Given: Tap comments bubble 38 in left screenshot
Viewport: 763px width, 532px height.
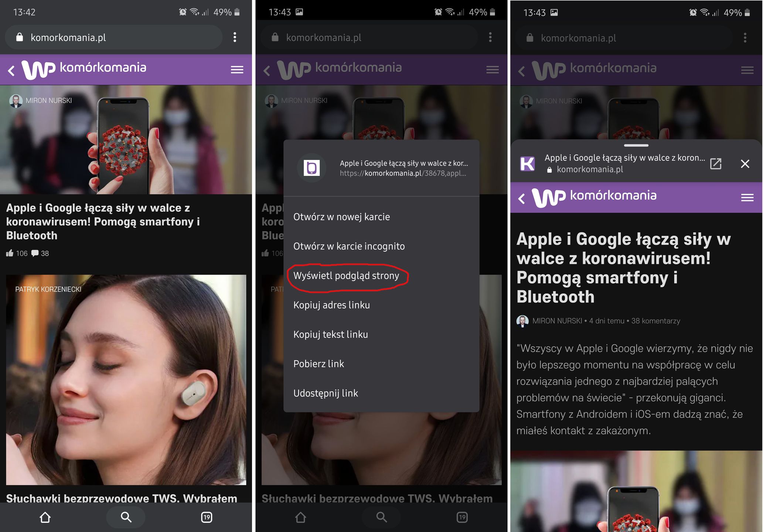Looking at the screenshot, I should point(40,253).
